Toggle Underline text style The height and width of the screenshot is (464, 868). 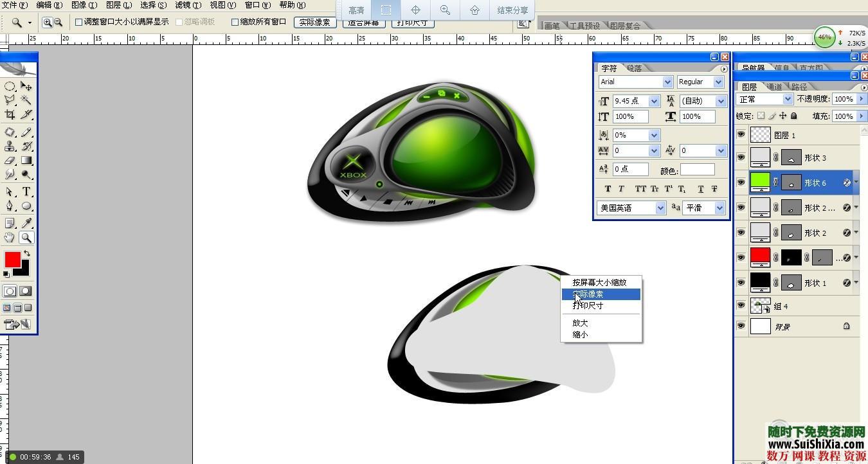(x=700, y=189)
